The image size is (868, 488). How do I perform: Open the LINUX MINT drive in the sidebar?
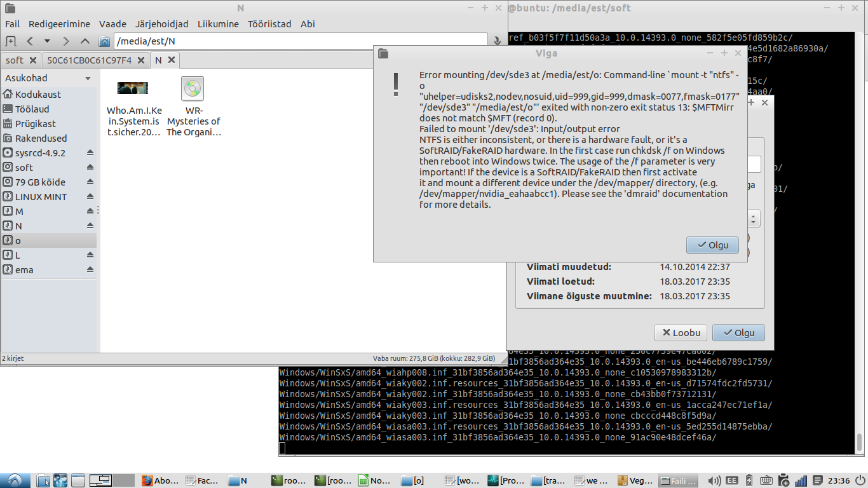click(x=41, y=197)
